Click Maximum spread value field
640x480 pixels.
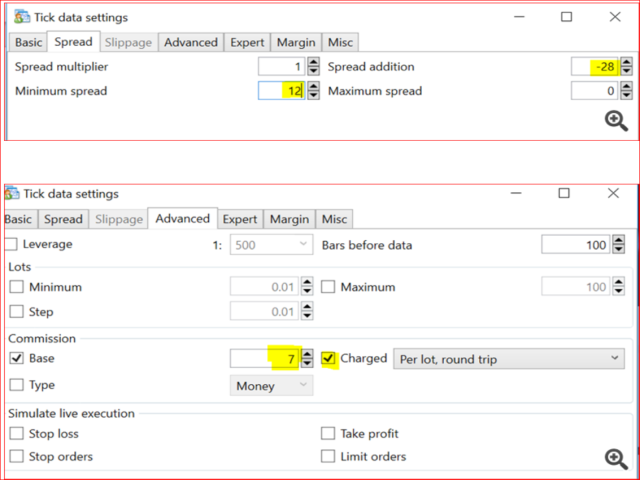595,91
